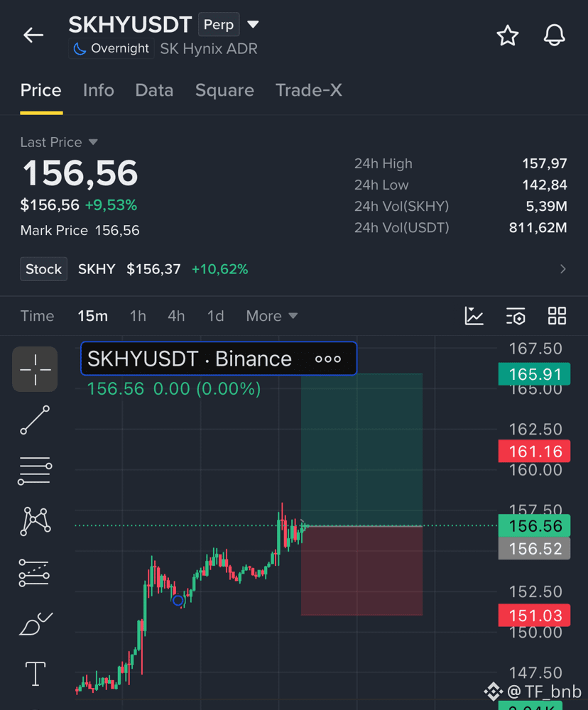Viewport: 588px width, 710px height.
Task: Click the blue circle marker on chart
Action: (x=178, y=601)
